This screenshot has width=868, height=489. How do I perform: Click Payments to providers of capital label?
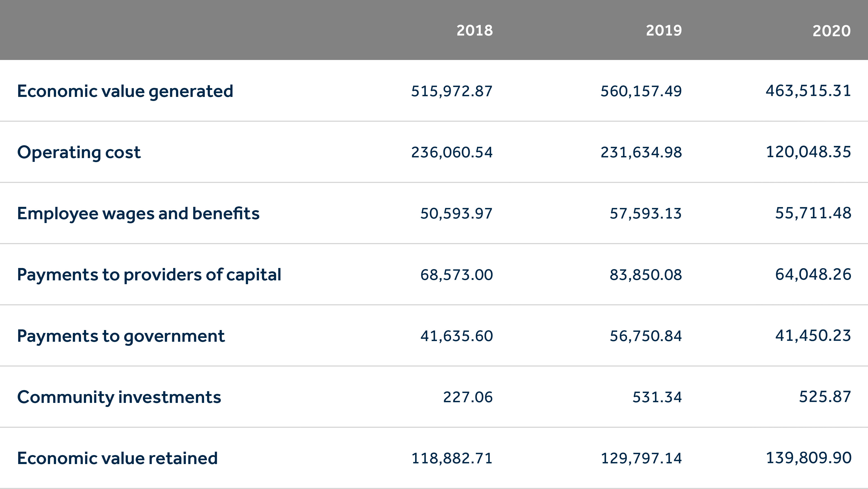click(149, 275)
